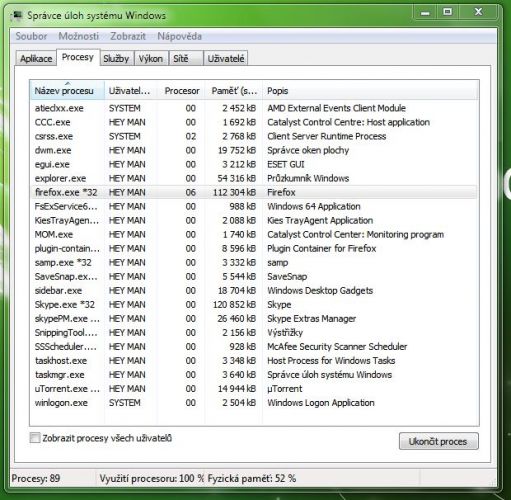
Task: Open the Možnosti menu
Action: (79, 36)
